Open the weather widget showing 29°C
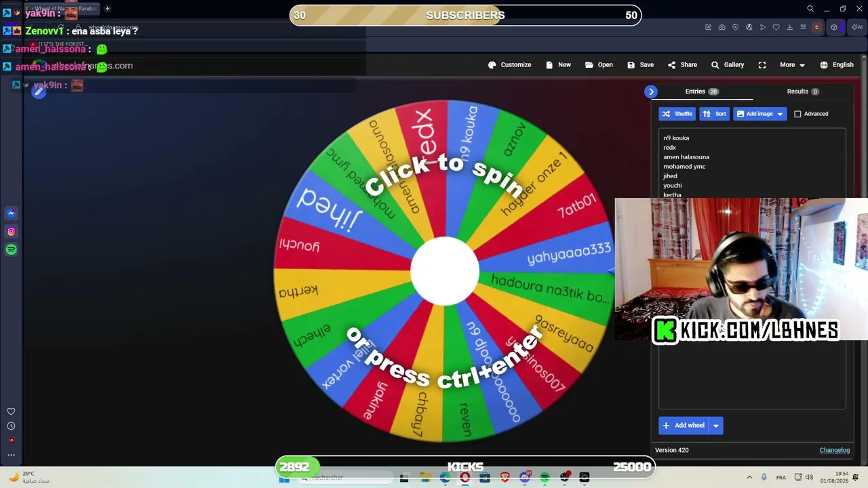868x488 pixels. click(29, 477)
